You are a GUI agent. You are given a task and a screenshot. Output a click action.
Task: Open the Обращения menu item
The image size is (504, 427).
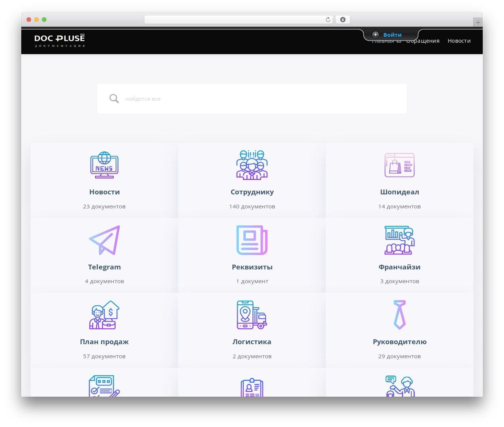[x=423, y=41]
